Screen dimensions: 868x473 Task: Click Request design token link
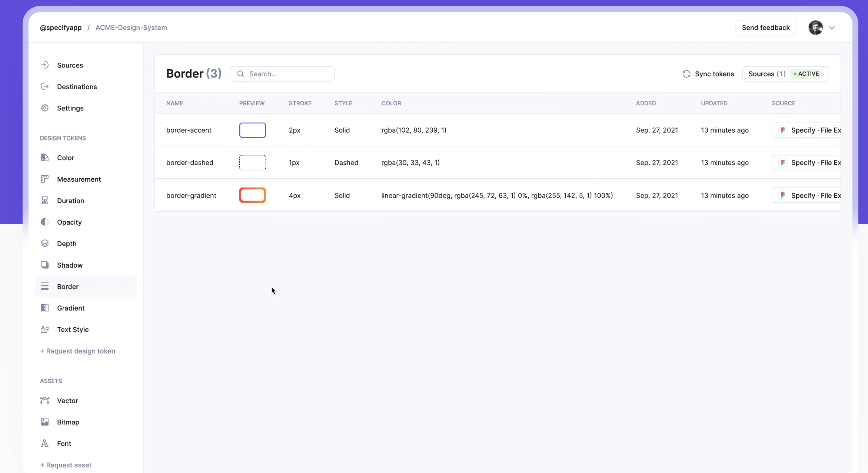[x=77, y=351]
